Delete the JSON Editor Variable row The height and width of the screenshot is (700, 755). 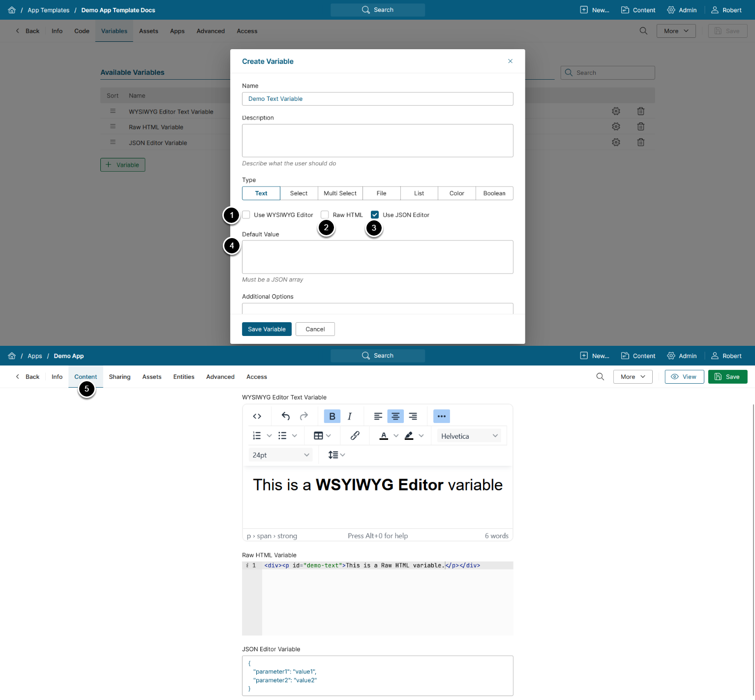(641, 143)
